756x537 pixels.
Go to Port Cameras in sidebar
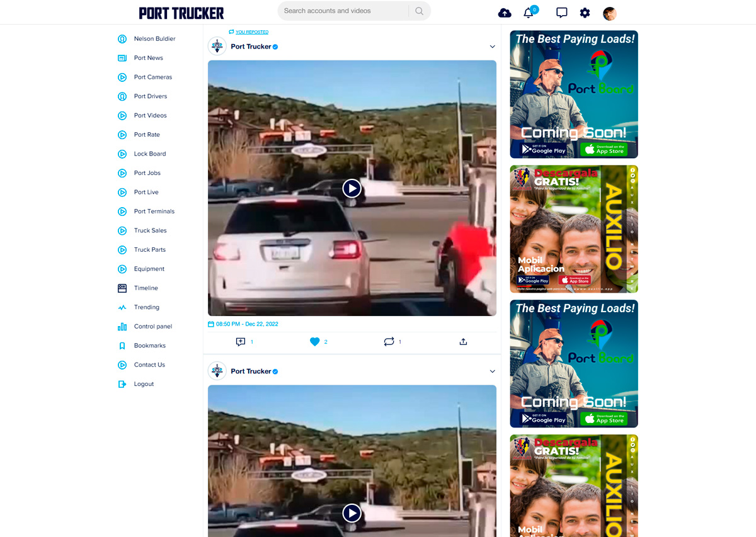[x=152, y=77]
